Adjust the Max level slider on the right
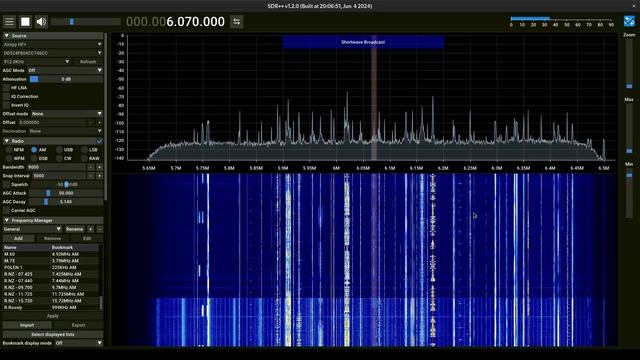Image resolution: width=640 pixels, height=360 pixels. [x=629, y=129]
